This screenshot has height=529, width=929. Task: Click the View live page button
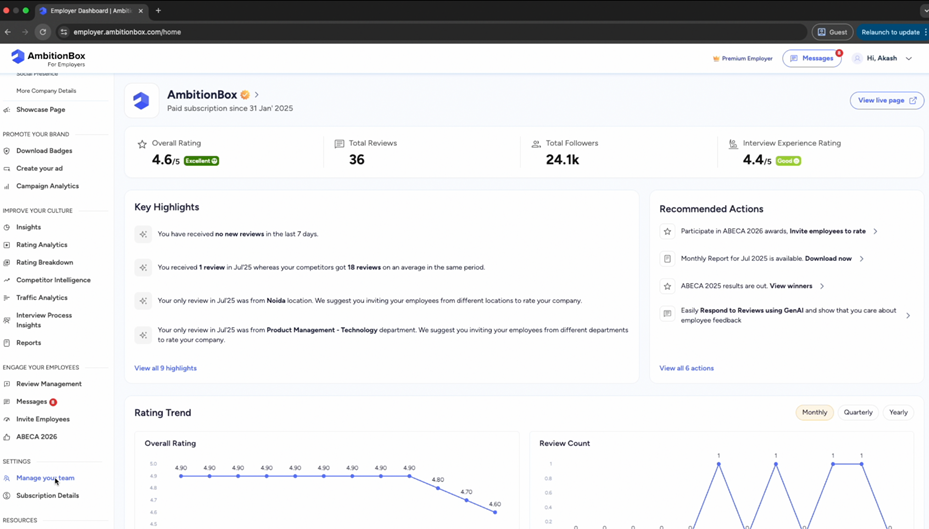click(886, 100)
